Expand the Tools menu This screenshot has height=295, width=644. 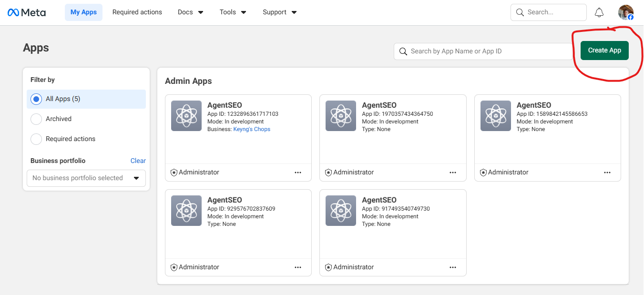pos(233,12)
